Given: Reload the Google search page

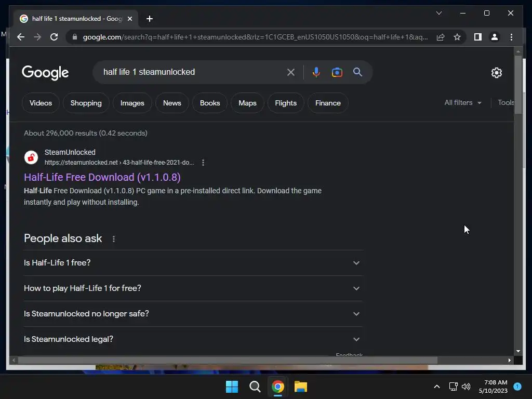Looking at the screenshot, I should click(x=54, y=37).
